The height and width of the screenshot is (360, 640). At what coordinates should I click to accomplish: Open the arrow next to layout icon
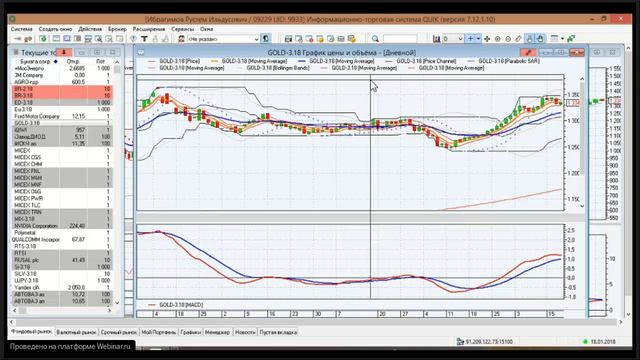coord(562,38)
